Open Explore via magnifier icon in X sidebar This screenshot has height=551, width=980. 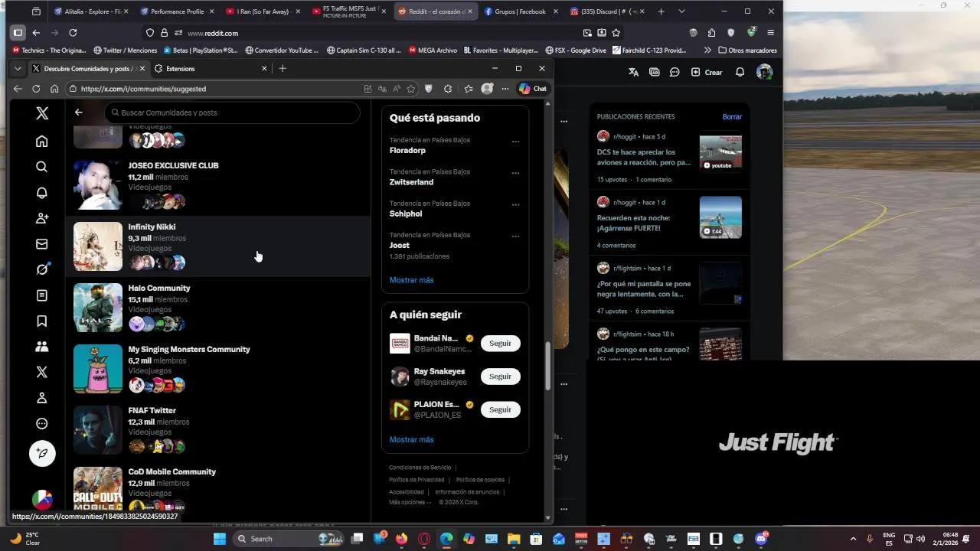[42, 167]
